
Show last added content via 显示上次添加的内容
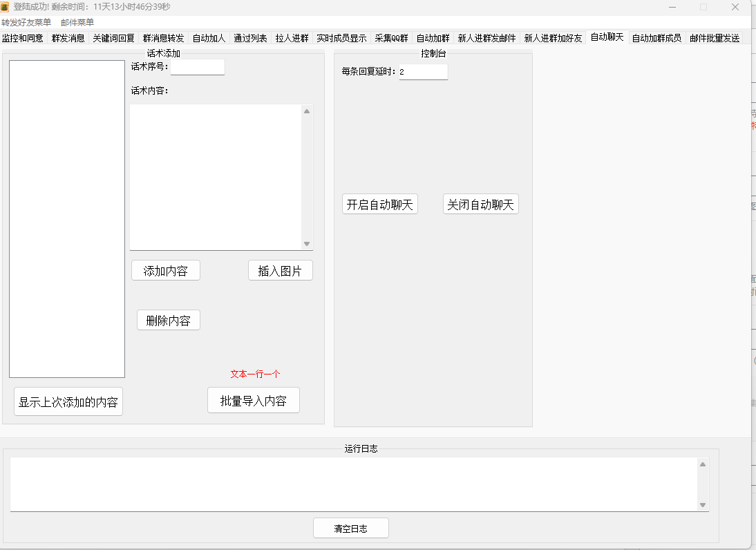[x=68, y=401]
